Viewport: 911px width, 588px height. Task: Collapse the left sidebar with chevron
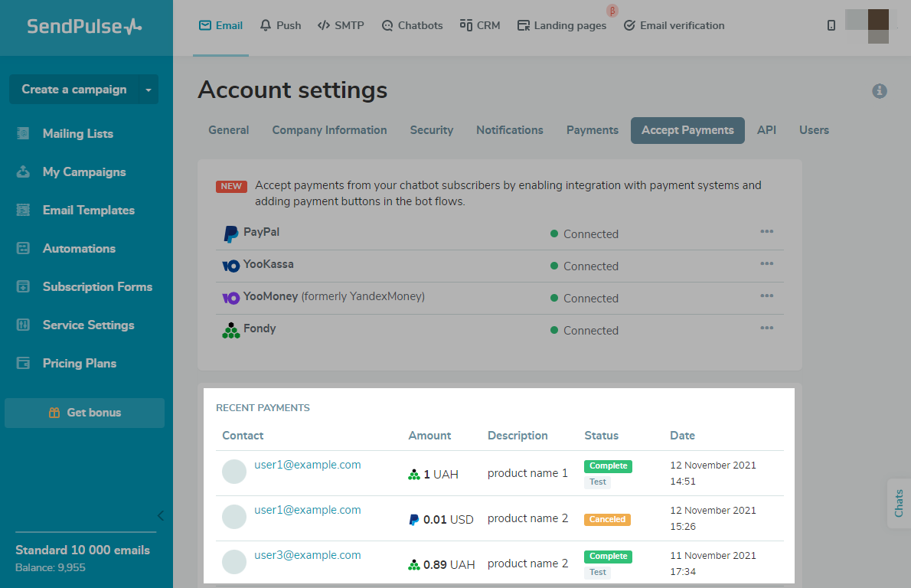pyautogui.click(x=161, y=515)
